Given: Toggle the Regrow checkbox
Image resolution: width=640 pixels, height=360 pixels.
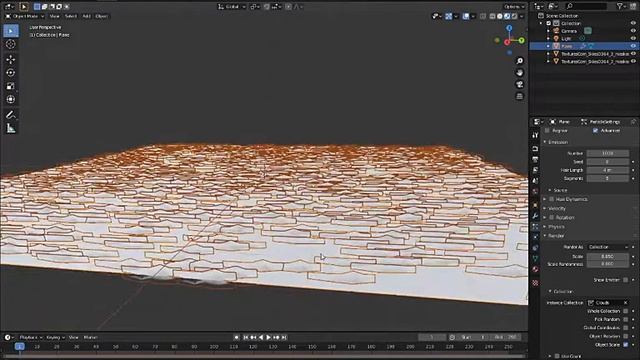Looking at the screenshot, I should [547, 130].
